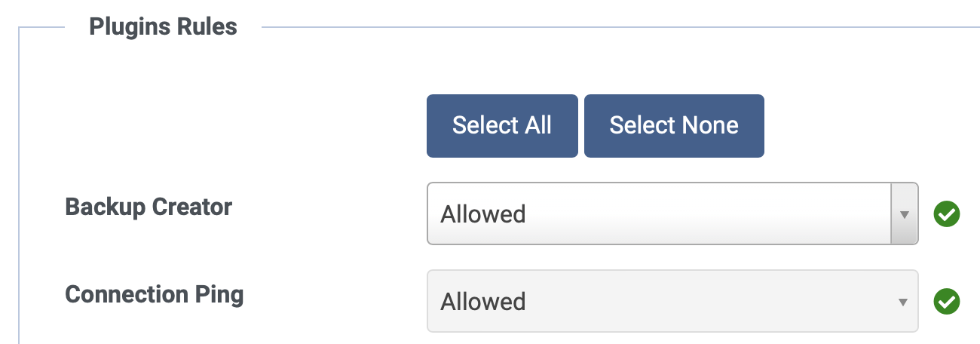Click green checkmark icon beside Backup Creator
The width and height of the screenshot is (980, 344).
947,214
